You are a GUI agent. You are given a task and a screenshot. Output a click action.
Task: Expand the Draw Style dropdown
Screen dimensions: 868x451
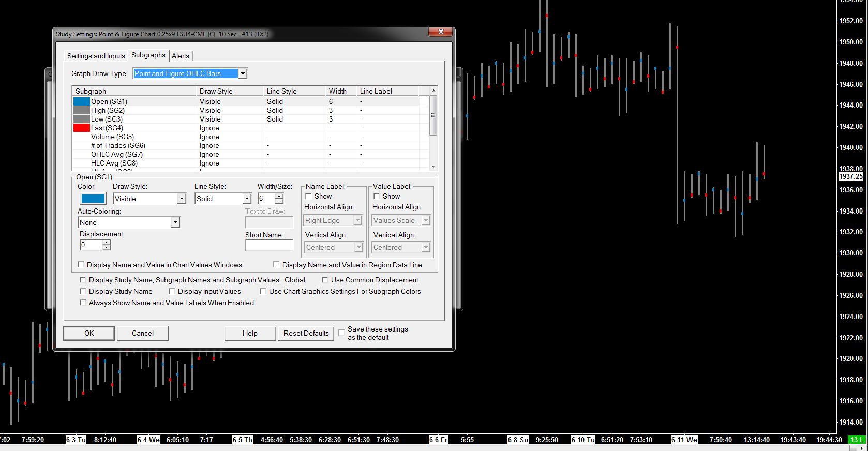click(x=182, y=199)
